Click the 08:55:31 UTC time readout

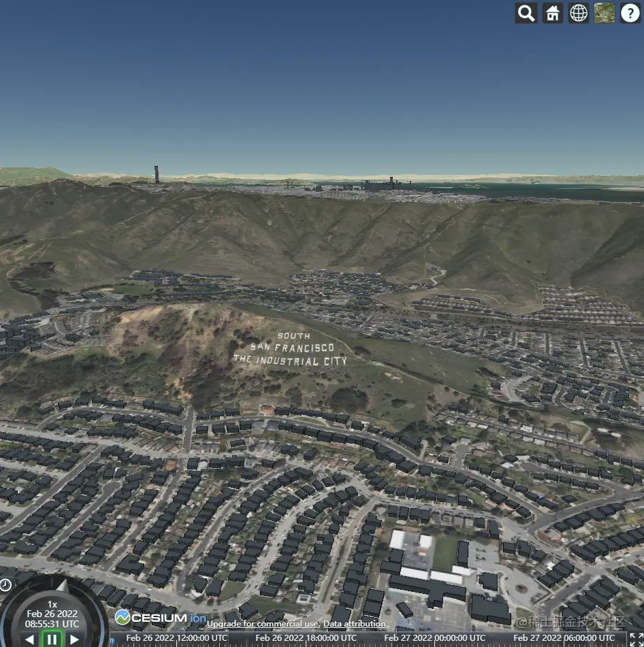coord(52,624)
